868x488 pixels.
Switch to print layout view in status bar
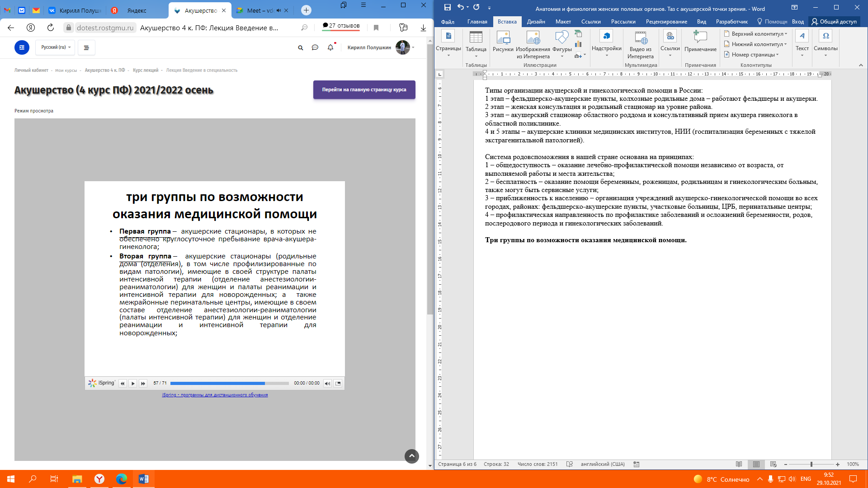tap(756, 464)
